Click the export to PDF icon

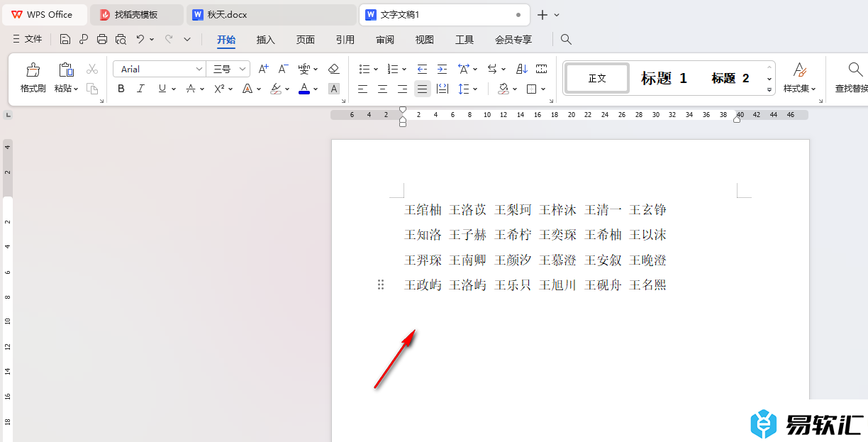pos(84,39)
